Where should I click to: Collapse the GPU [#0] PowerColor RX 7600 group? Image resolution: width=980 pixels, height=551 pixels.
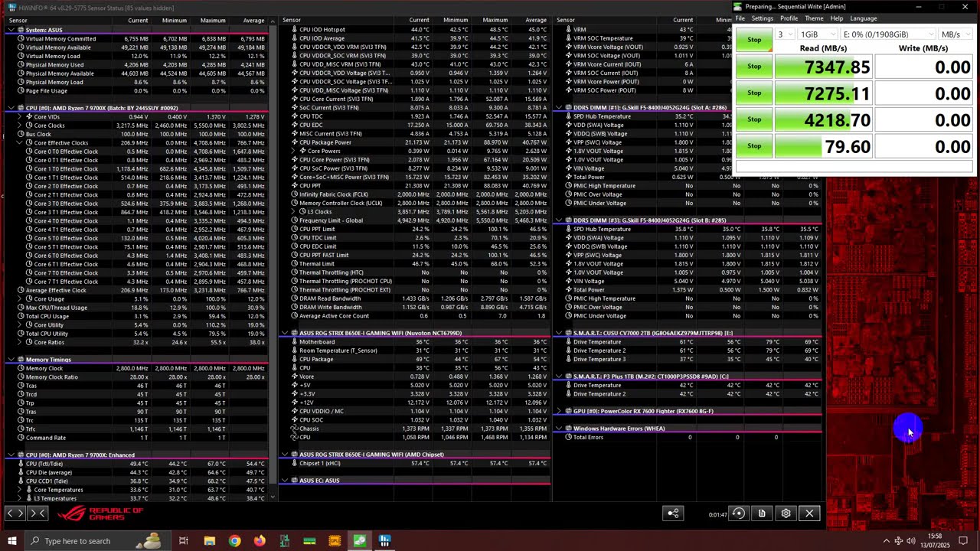click(559, 411)
